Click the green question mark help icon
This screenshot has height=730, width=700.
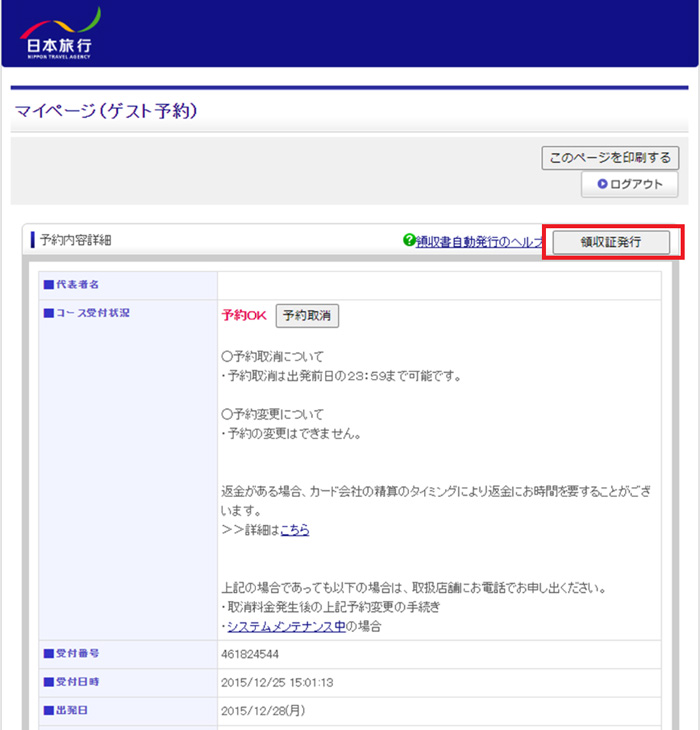coord(408,240)
